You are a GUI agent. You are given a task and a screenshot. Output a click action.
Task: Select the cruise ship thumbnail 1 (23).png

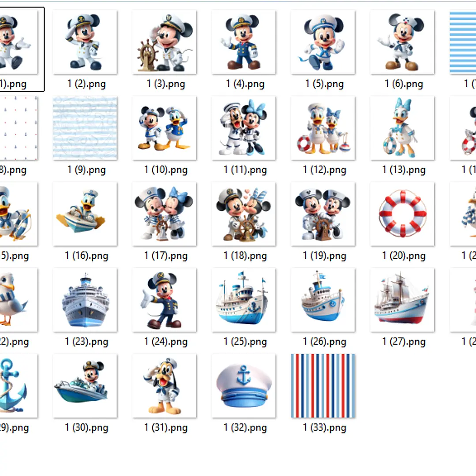click(x=85, y=299)
